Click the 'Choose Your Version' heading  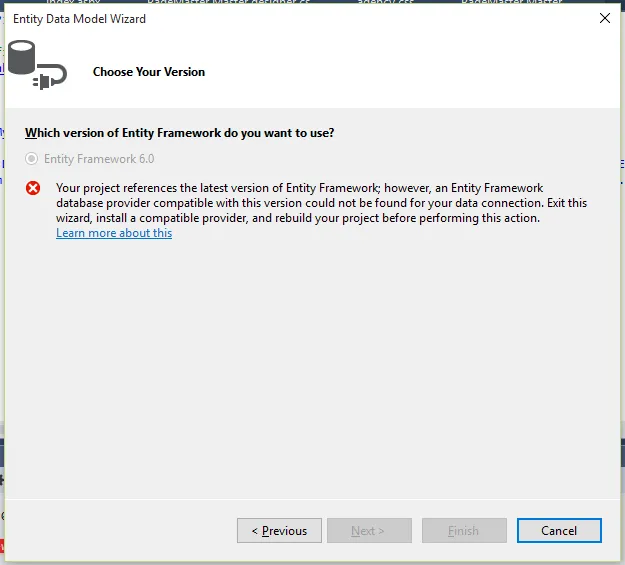pos(149,72)
